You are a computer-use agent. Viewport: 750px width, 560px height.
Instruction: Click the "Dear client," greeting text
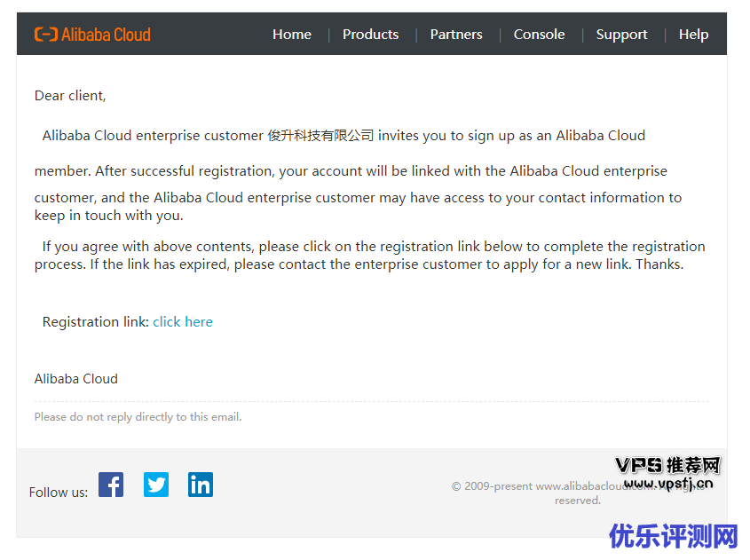pyautogui.click(x=70, y=96)
